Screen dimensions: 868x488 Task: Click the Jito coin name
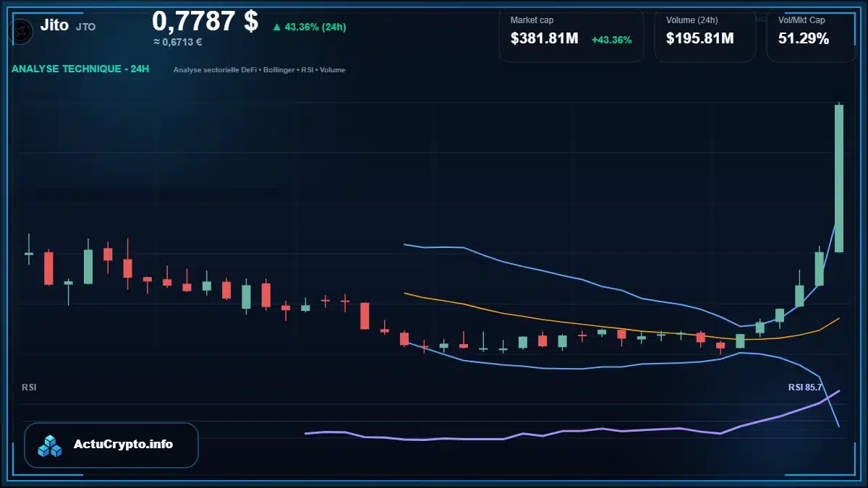[x=54, y=25]
